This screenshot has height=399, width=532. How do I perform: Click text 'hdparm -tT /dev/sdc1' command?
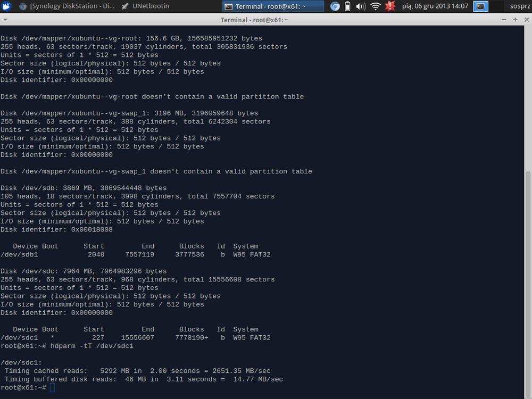coord(92,346)
